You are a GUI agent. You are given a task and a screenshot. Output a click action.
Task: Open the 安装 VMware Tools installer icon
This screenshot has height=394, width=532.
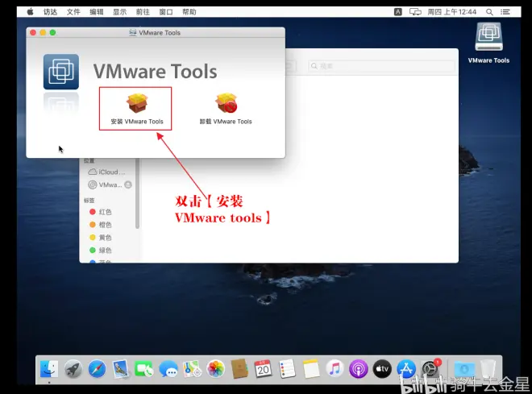pyautogui.click(x=137, y=103)
